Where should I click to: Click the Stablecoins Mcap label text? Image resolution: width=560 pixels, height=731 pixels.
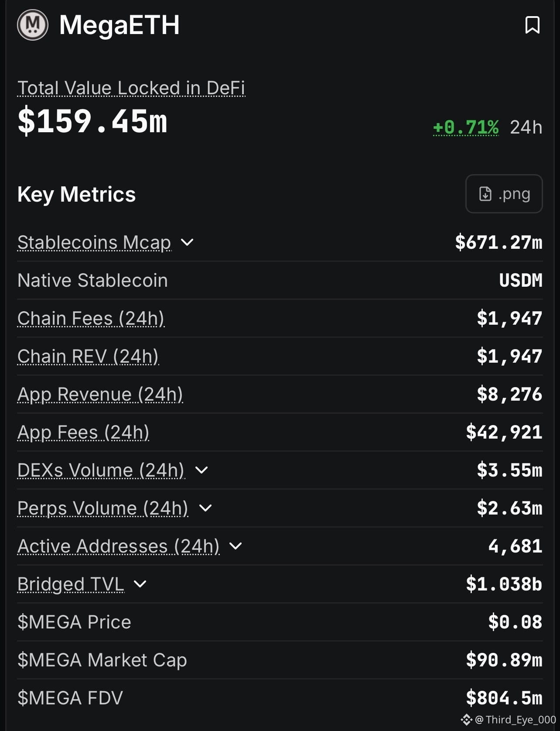94,243
